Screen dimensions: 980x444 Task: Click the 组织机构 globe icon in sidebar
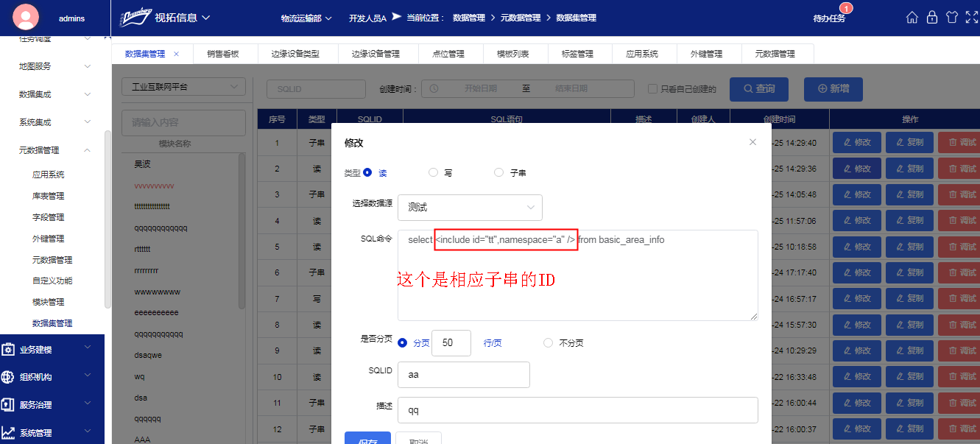point(8,377)
